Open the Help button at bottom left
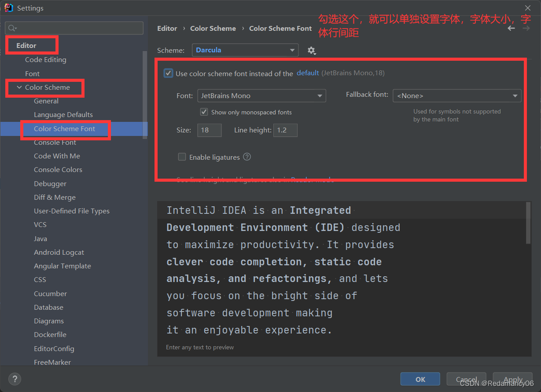Screen dimensions: 541x392 click(x=15, y=379)
